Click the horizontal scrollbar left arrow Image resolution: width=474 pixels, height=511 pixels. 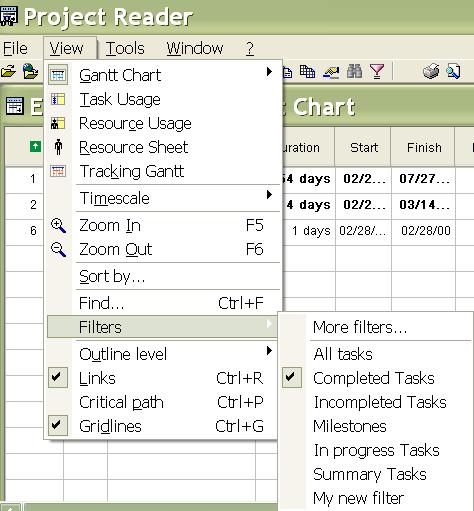point(10,507)
